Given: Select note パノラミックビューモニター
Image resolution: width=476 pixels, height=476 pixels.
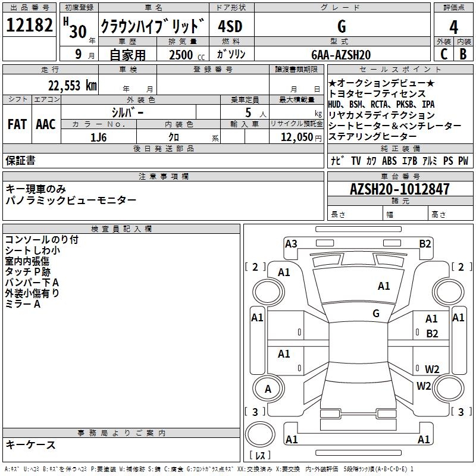Looking at the screenshot, I should pos(71,200).
